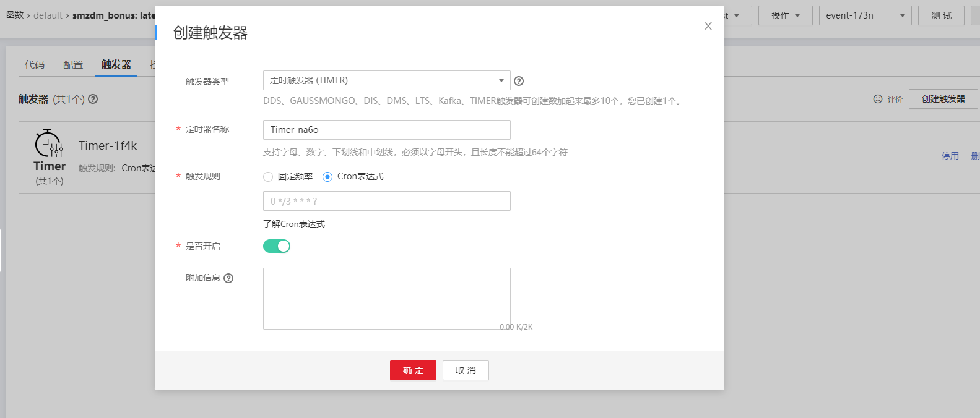980x418 pixels.
Task: Close the create trigger dialog
Action: 708,26
